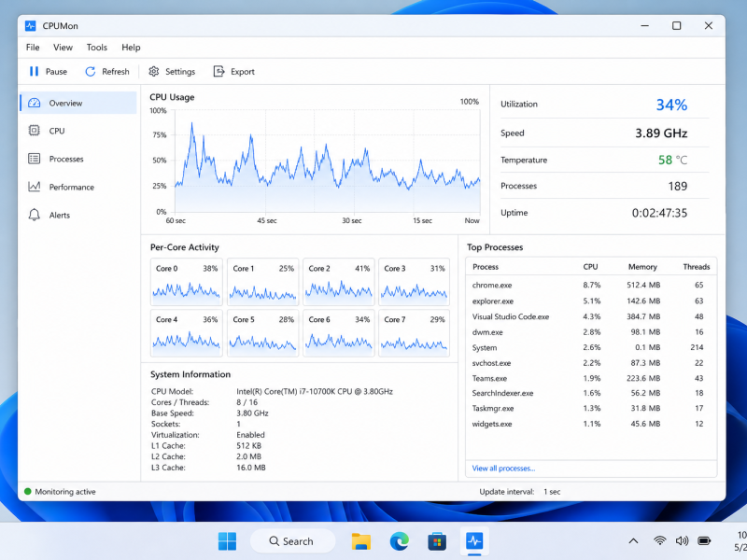This screenshot has height=560, width=747.
Task: Select the Overview gauge icon in sidebar
Action: [x=34, y=103]
